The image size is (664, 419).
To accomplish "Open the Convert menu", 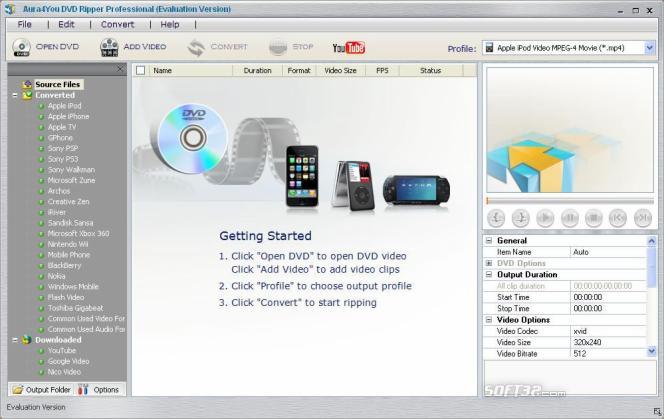I will click(x=117, y=25).
